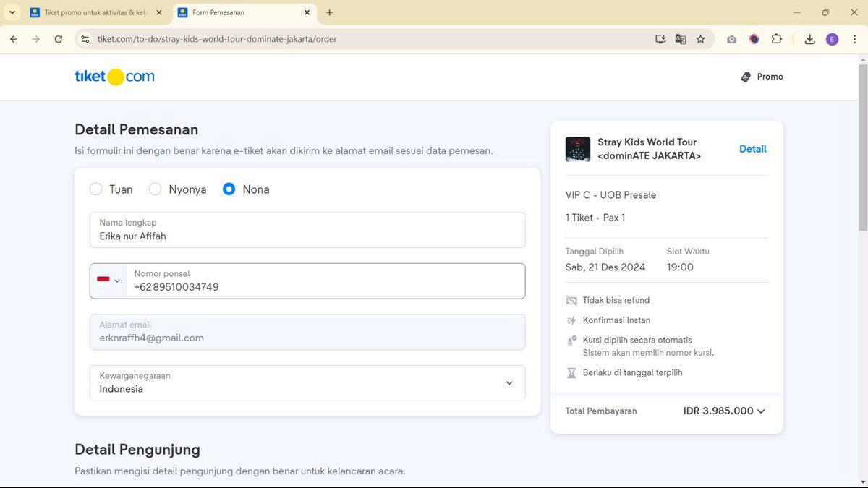
Task: Click the auto seat selection icon
Action: point(571,340)
